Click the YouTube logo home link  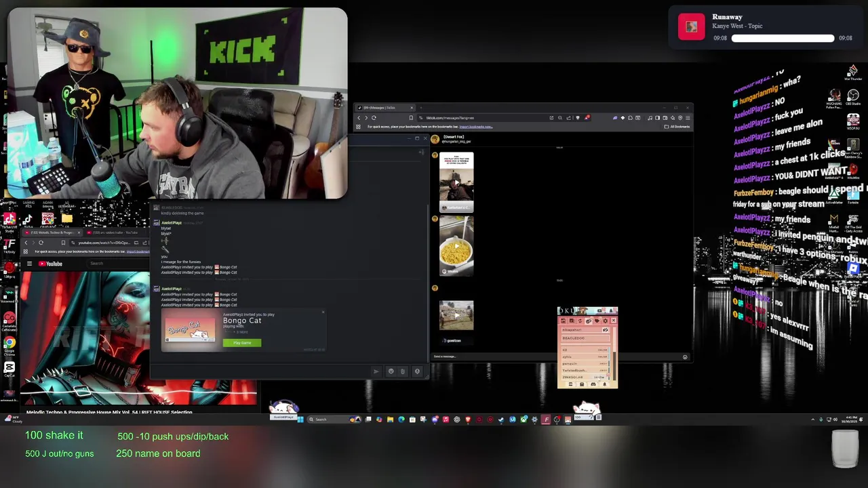50,264
